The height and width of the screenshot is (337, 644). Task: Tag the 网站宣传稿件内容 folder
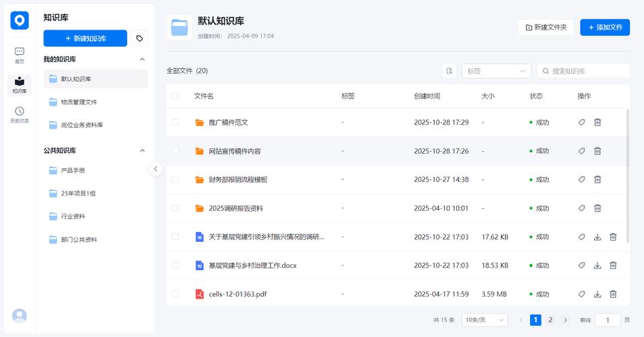click(x=581, y=151)
